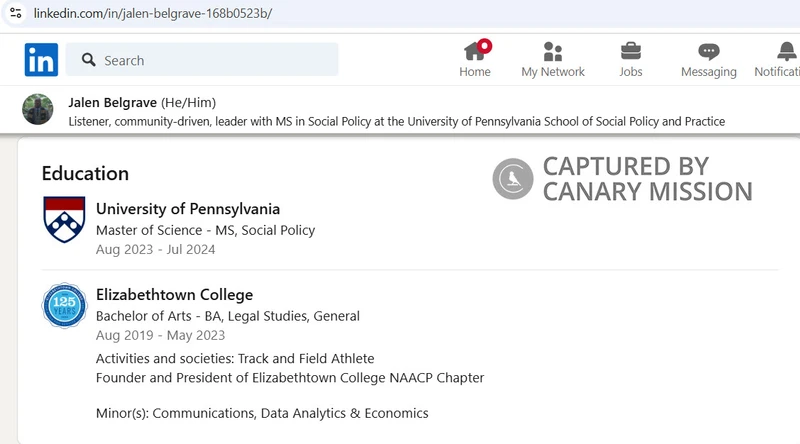Click the Master of Science degree line
The width and height of the screenshot is (800, 444).
pos(206,230)
